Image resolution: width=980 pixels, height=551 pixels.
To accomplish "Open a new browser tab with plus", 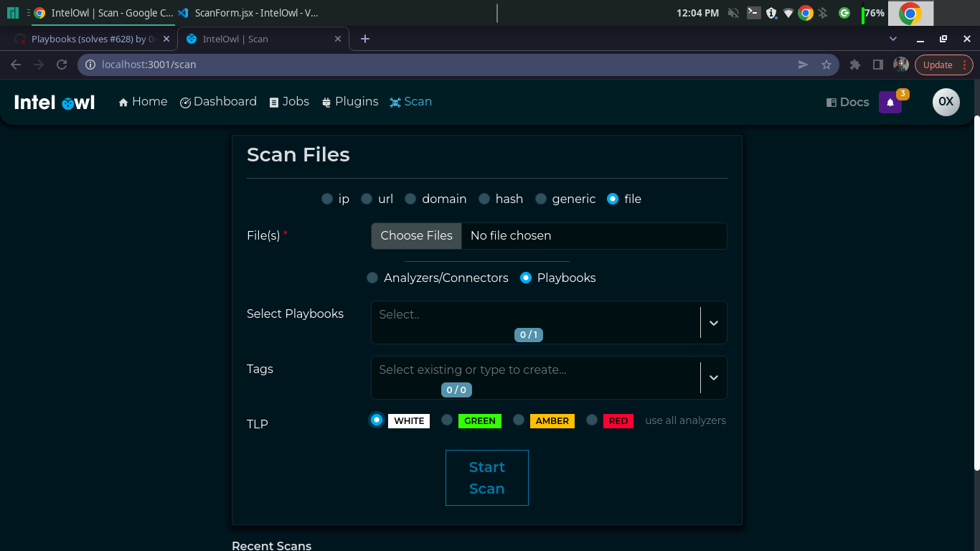I will 365,39.
